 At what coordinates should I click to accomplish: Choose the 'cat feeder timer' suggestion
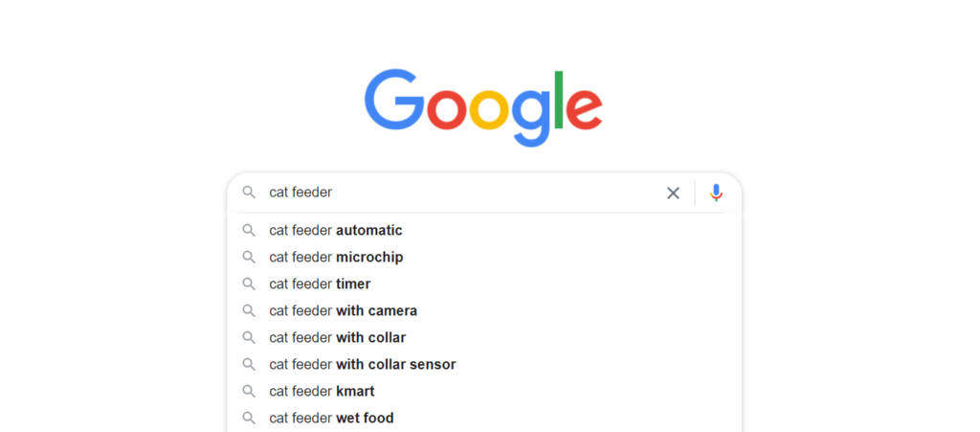[x=484, y=284]
